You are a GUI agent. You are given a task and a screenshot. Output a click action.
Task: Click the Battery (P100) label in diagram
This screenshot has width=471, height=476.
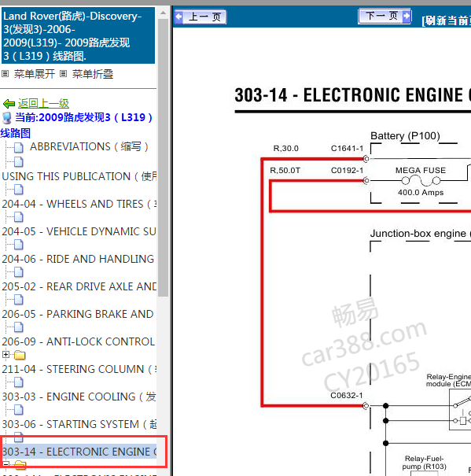coord(405,135)
